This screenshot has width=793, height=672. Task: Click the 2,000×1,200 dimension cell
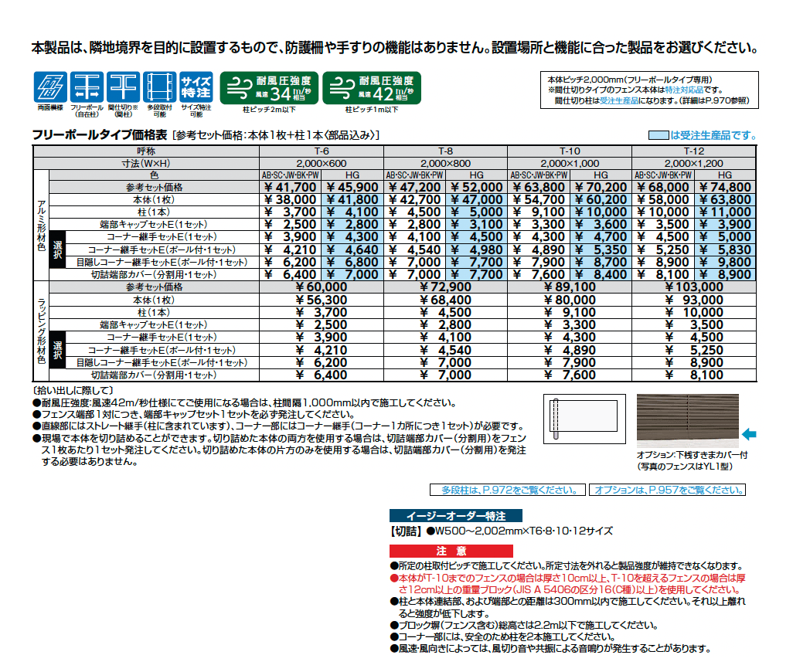(694, 163)
